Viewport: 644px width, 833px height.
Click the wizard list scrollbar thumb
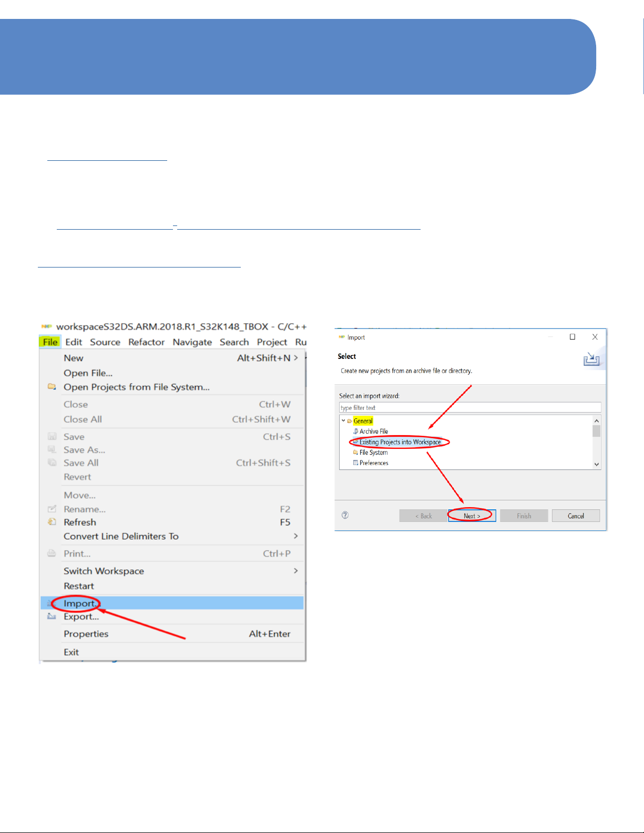(x=596, y=431)
